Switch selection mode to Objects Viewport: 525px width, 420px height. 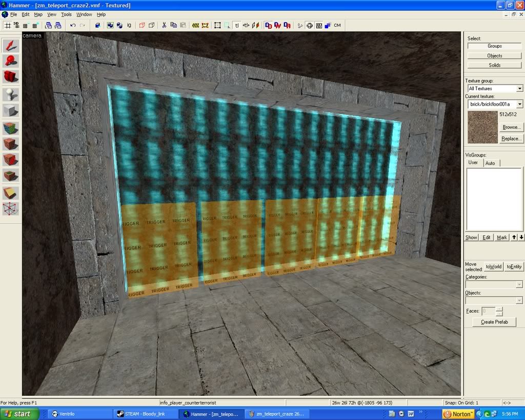[x=494, y=55]
